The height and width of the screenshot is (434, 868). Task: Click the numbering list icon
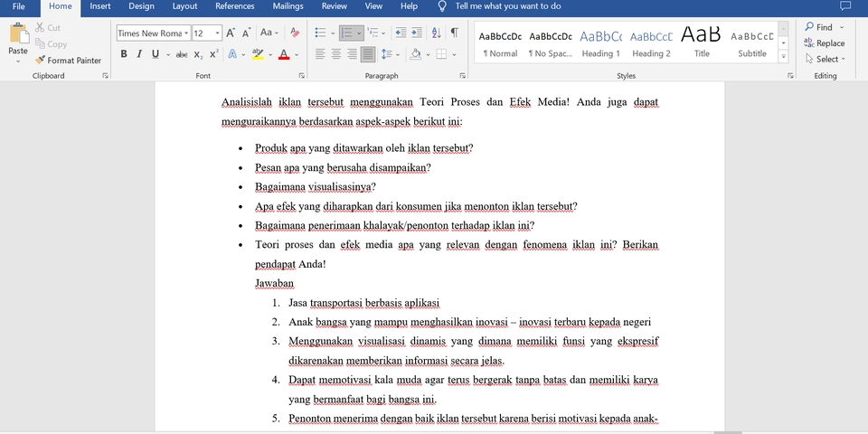point(346,33)
